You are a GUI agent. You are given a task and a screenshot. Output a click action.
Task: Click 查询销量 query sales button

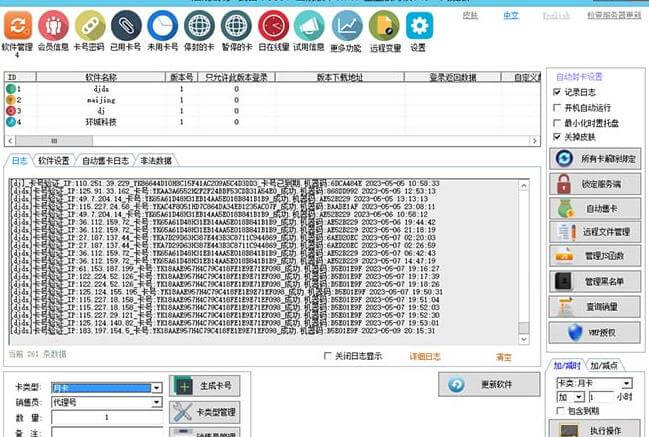pos(595,307)
